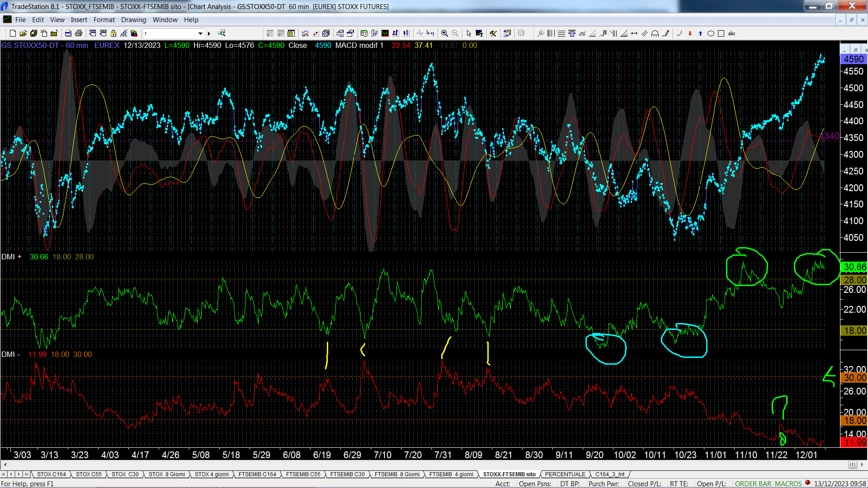Switch to the FTSEMIB C164 tab

coord(257,474)
